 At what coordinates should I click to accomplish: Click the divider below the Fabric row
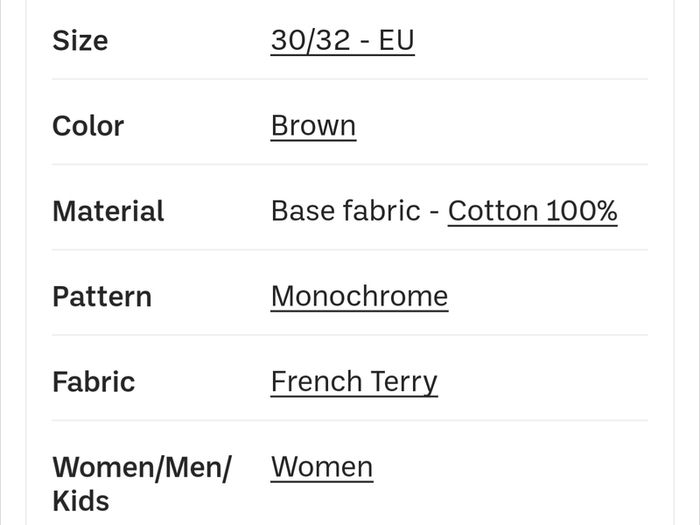coord(350,420)
